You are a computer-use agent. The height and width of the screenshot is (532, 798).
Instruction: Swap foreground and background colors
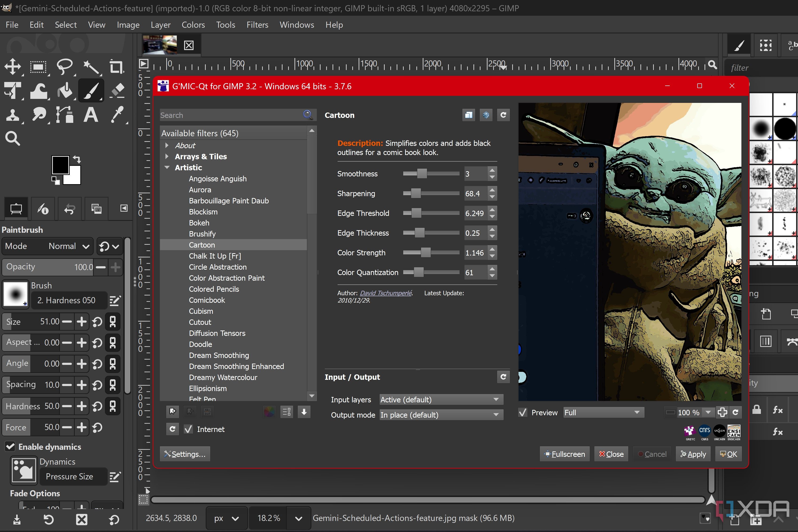tap(77, 159)
